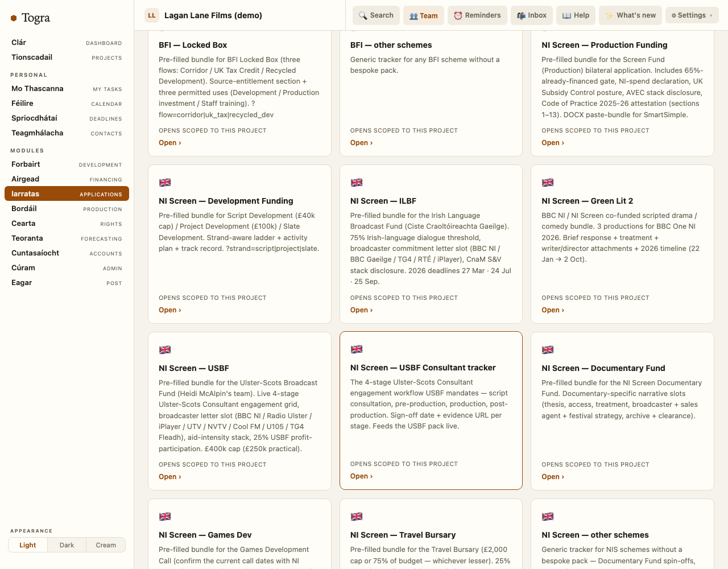Open Cúram admin module
The image size is (728, 569).
[x=67, y=268]
